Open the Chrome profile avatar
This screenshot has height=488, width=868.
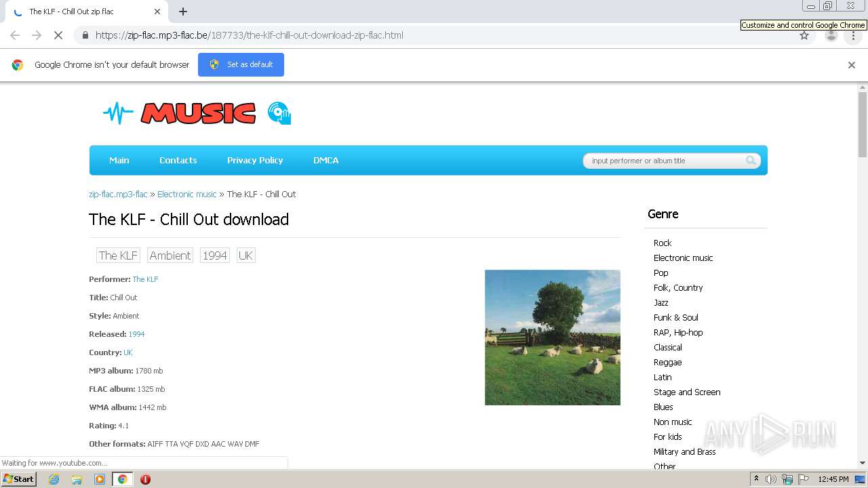[x=831, y=35]
